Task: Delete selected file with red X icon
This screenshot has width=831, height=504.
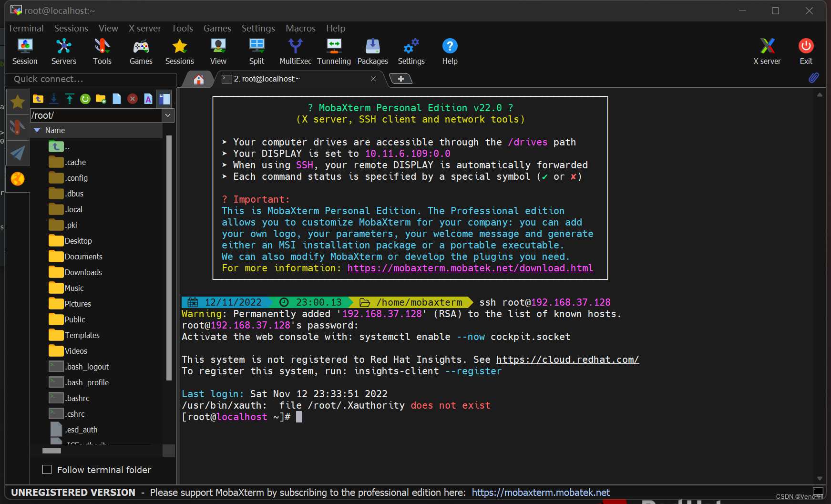Action: pyautogui.click(x=133, y=99)
